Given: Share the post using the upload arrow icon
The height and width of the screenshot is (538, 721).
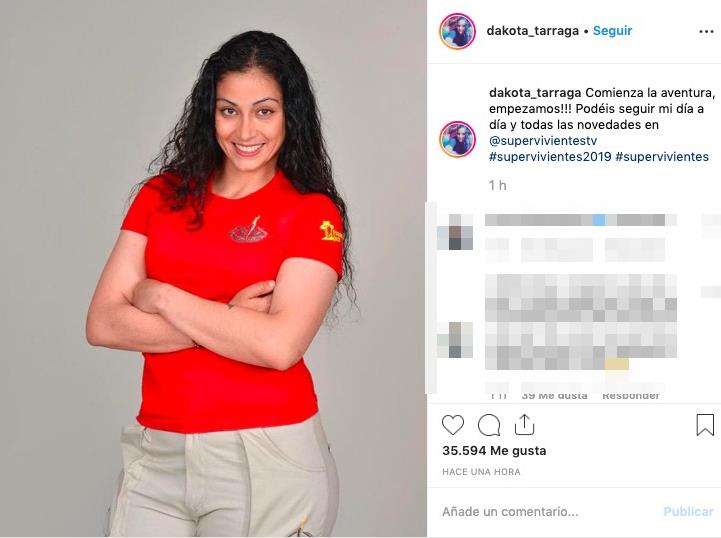Looking at the screenshot, I should coord(524,424).
